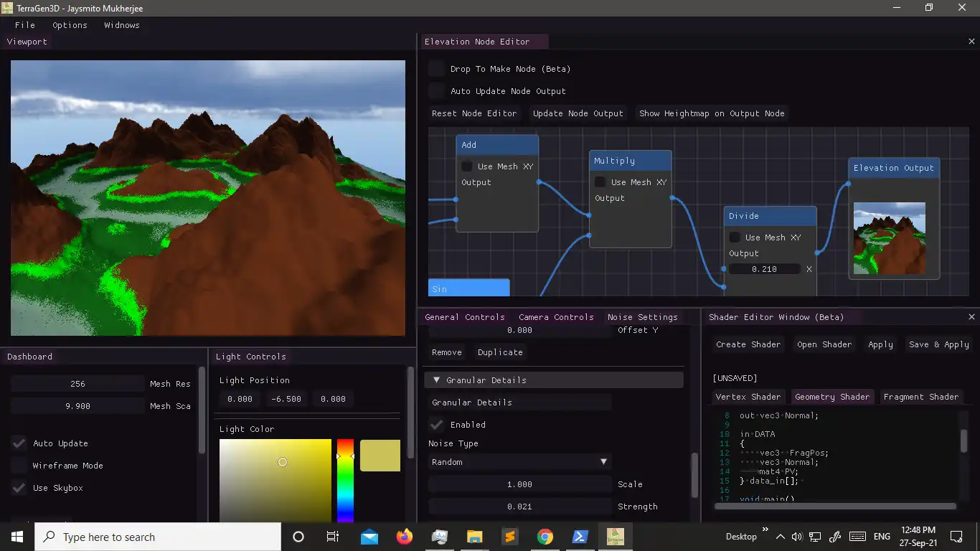Image resolution: width=980 pixels, height=551 pixels.
Task: Open the Noise Type dropdown showing Random
Action: point(519,462)
